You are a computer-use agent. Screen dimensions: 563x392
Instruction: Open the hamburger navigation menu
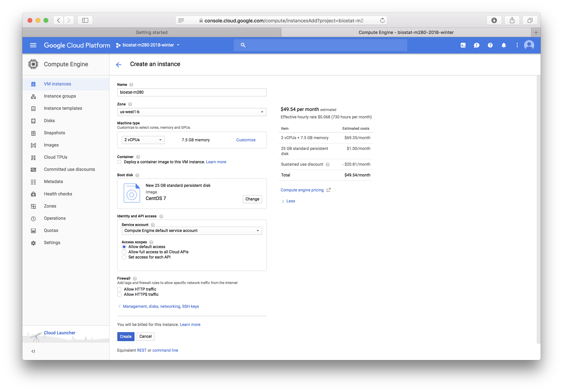click(33, 45)
